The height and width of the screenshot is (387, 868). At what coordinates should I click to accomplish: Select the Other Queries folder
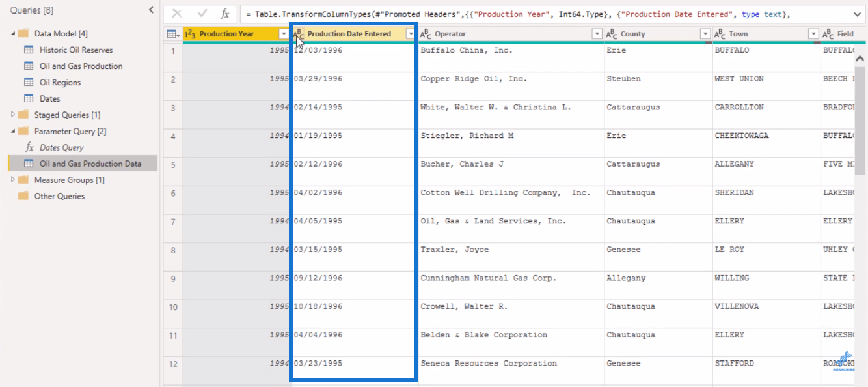pyautogui.click(x=59, y=196)
